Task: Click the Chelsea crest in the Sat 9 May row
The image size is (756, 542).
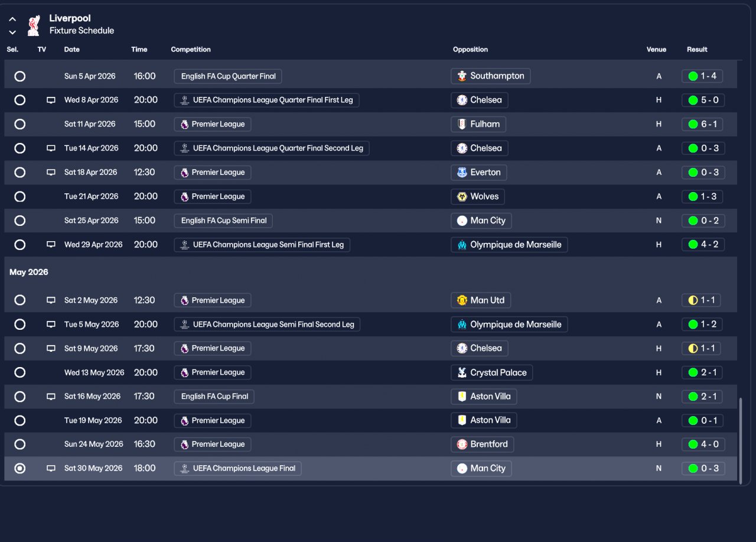Action: [x=462, y=348]
